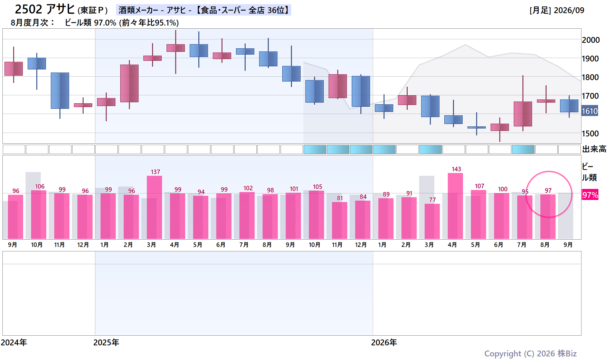615x364 pixels.
Task: Click the 1500 price axis label
Action: tap(590, 134)
